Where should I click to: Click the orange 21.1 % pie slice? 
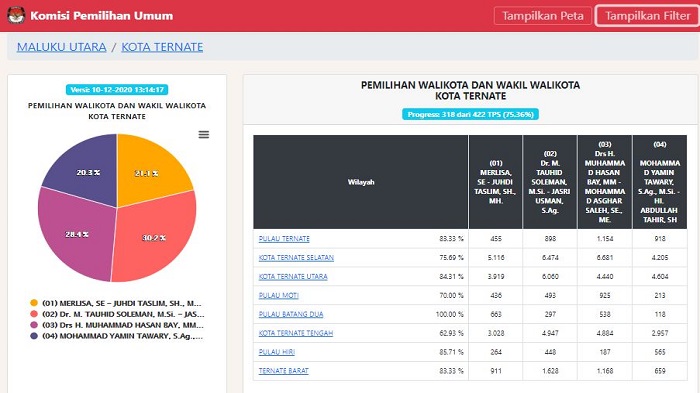(x=152, y=170)
